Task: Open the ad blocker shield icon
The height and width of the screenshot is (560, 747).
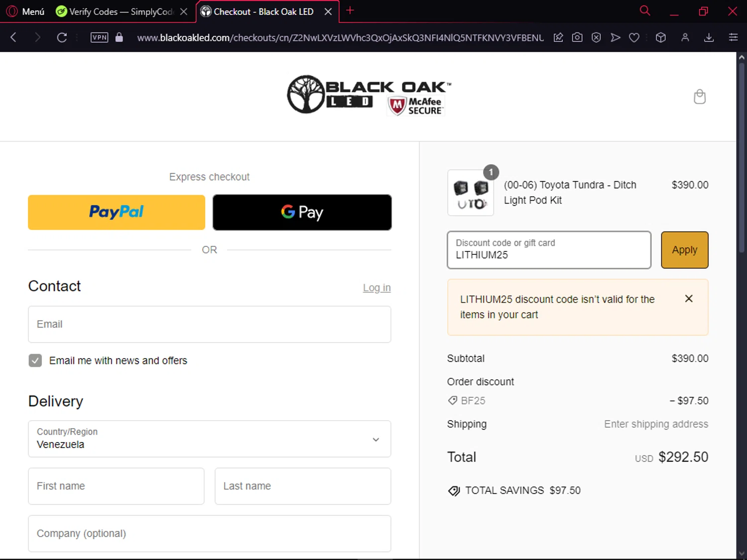Action: pos(596,37)
